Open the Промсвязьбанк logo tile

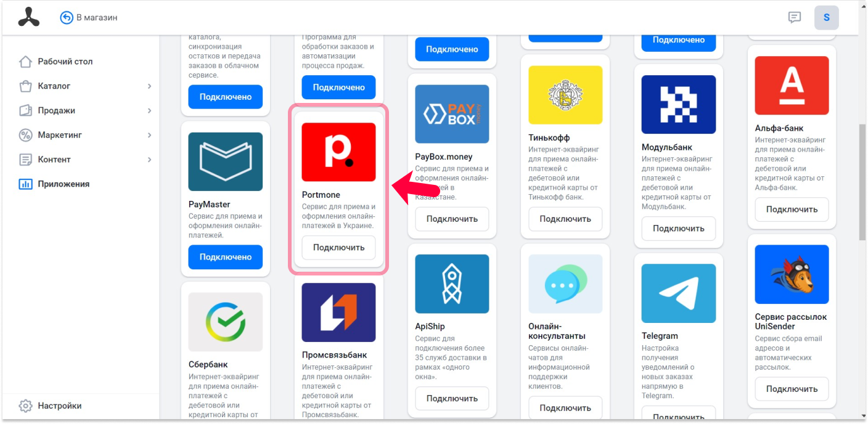click(x=338, y=312)
